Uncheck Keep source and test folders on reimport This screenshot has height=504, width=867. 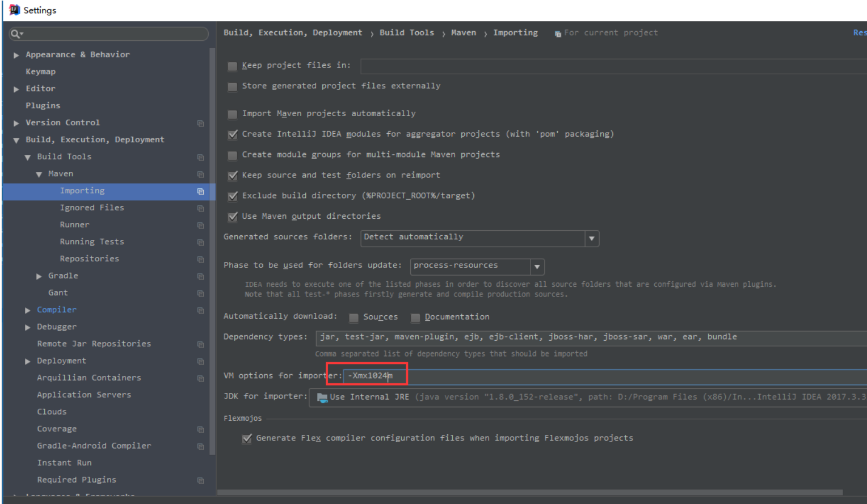click(232, 176)
